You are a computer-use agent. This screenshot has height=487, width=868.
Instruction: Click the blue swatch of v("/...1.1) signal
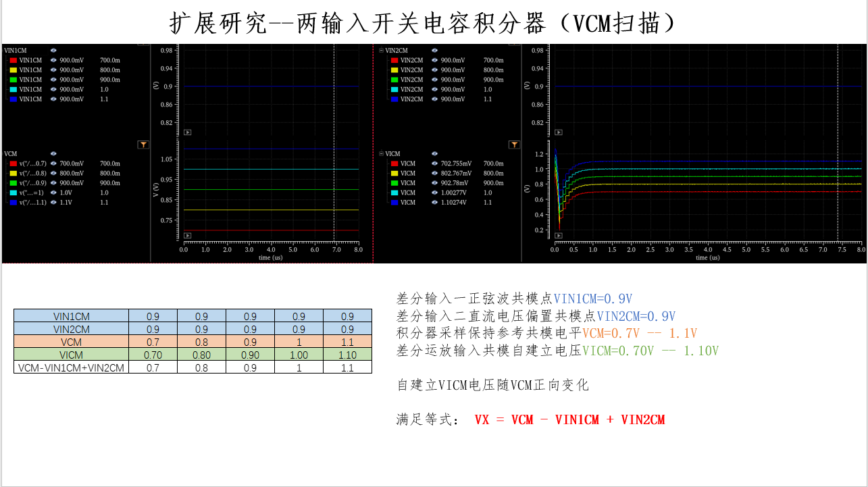(x=13, y=203)
